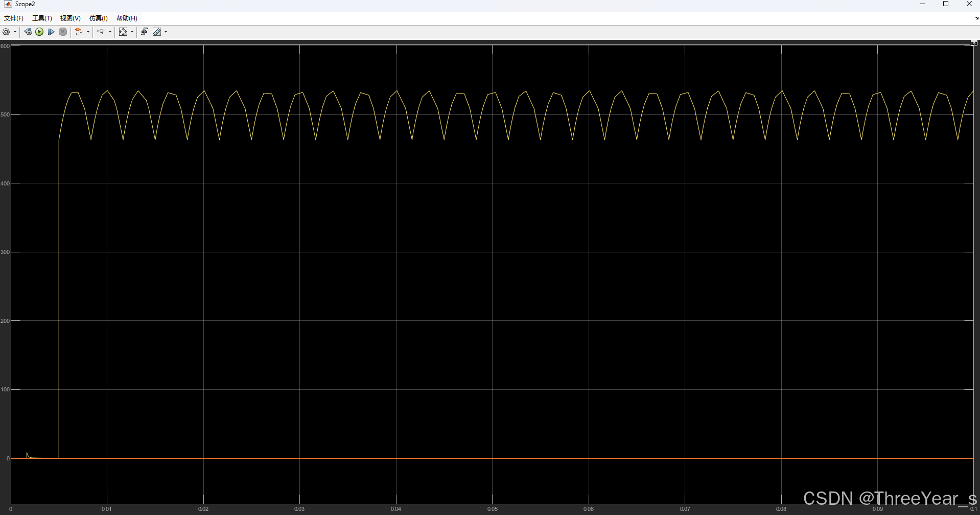
Task: Click the scale axes limits icon
Action: click(123, 32)
